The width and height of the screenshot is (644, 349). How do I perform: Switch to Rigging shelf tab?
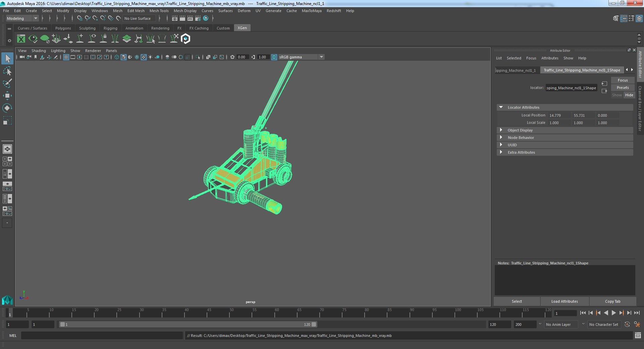pos(110,28)
